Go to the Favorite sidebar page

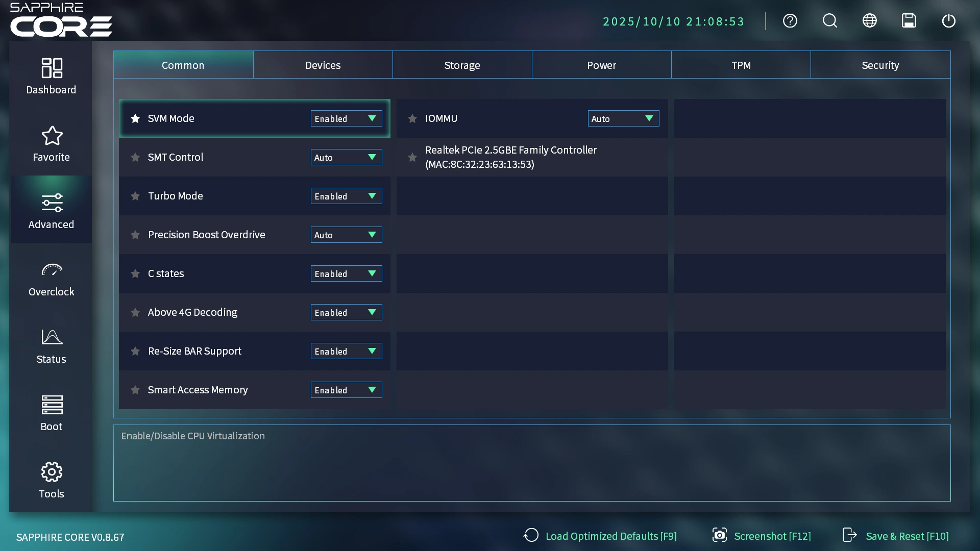(51, 143)
